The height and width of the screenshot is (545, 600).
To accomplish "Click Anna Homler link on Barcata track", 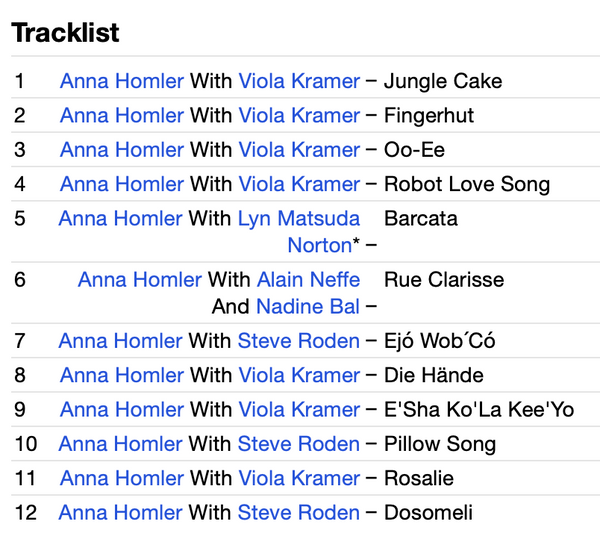I will (x=121, y=218).
